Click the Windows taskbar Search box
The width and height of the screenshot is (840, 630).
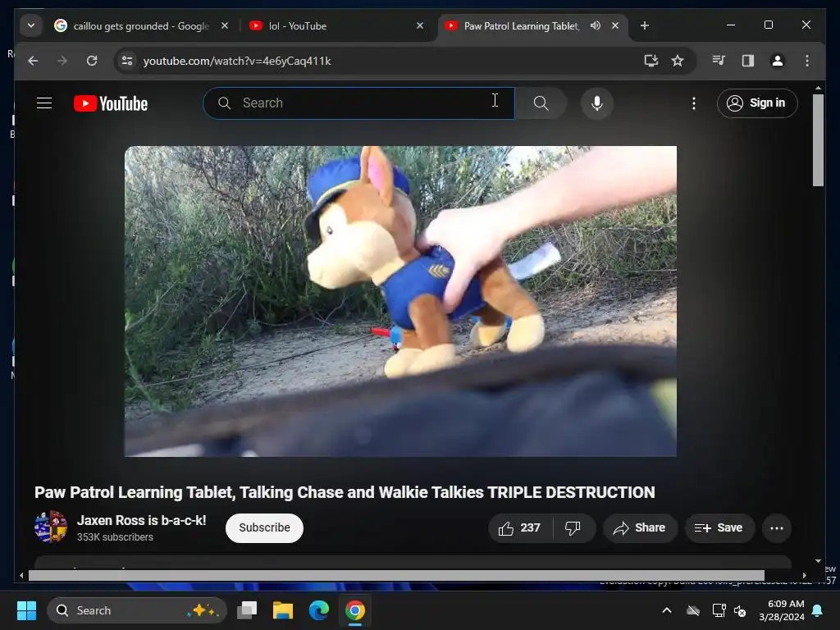tap(137, 610)
